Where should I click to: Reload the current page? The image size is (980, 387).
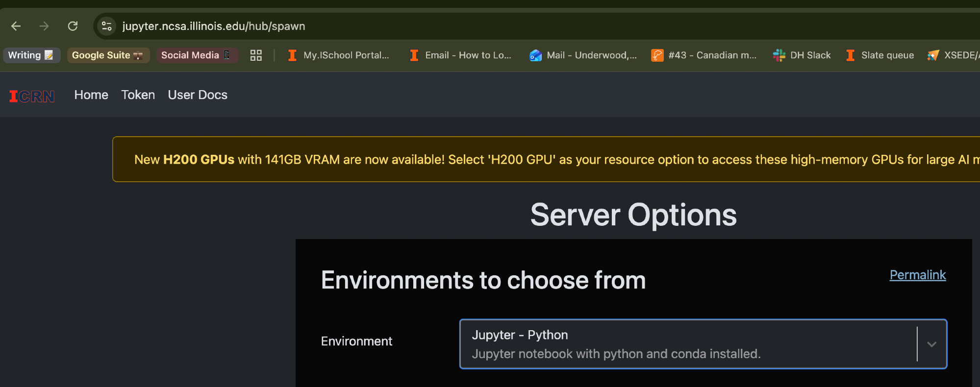(x=73, y=26)
